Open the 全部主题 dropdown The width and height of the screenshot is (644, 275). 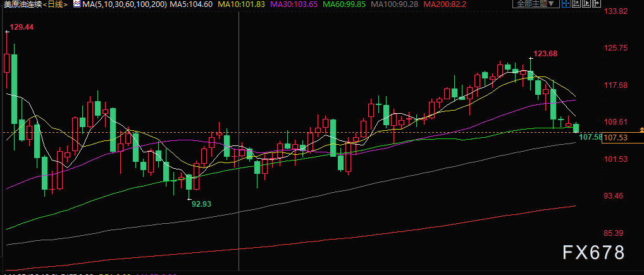(536, 4)
